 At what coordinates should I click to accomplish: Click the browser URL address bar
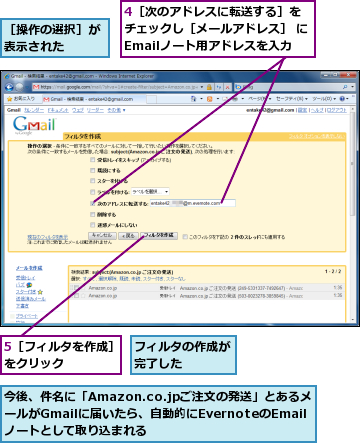[118, 87]
